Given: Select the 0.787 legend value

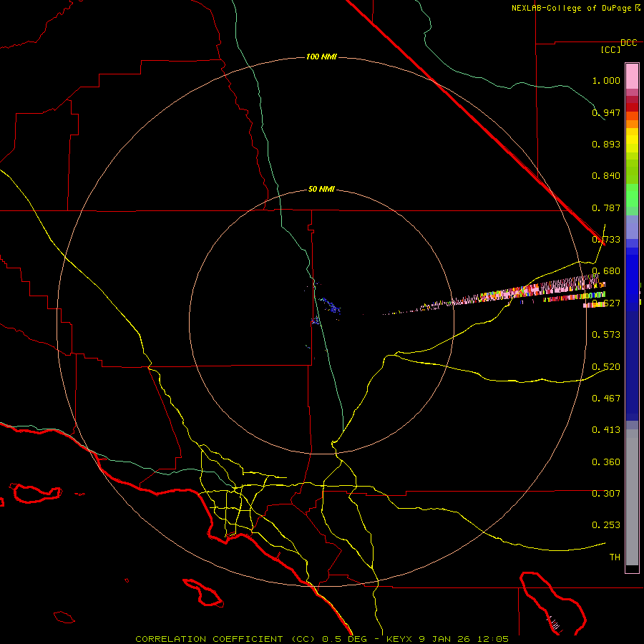Looking at the screenshot, I should (x=606, y=208).
